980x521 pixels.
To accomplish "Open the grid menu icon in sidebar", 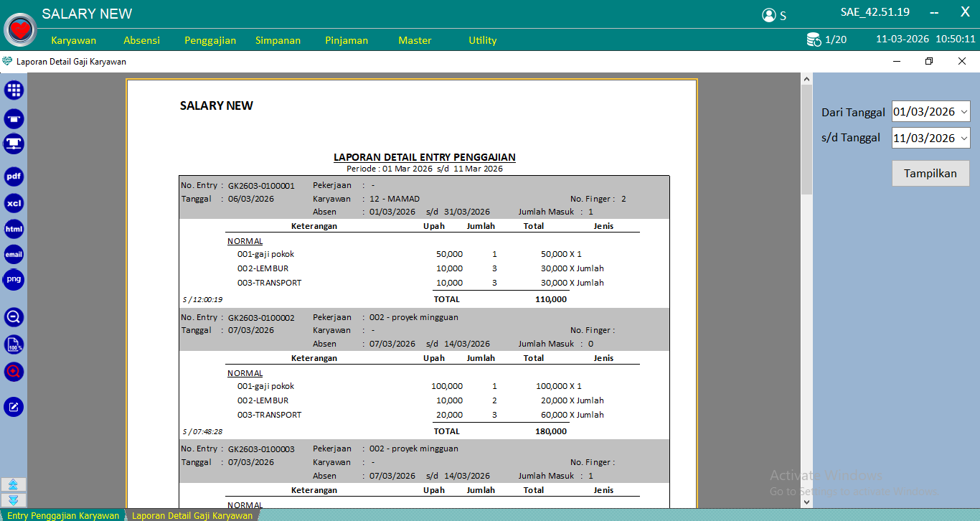I will click(14, 90).
